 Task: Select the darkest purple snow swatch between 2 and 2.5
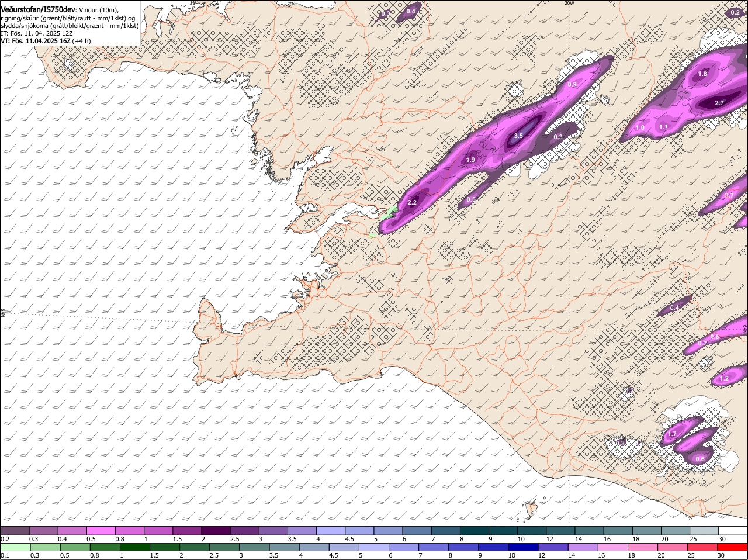[x=216, y=530]
